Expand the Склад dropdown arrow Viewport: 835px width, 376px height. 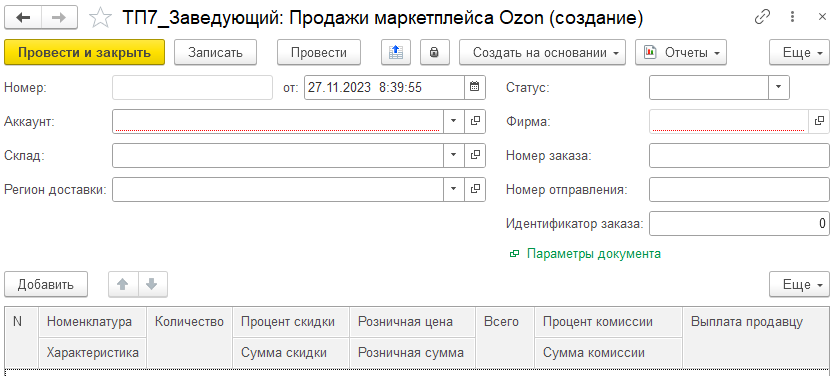(x=454, y=155)
